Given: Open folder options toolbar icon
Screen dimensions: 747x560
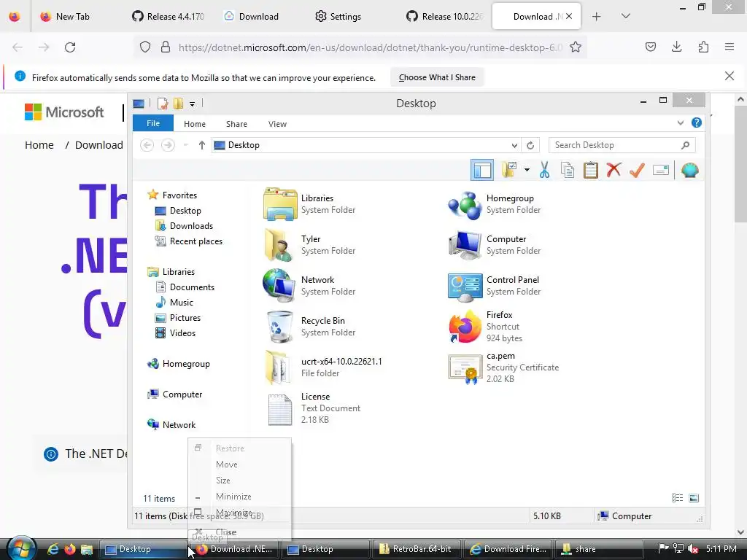Looking at the screenshot, I should [508, 170].
